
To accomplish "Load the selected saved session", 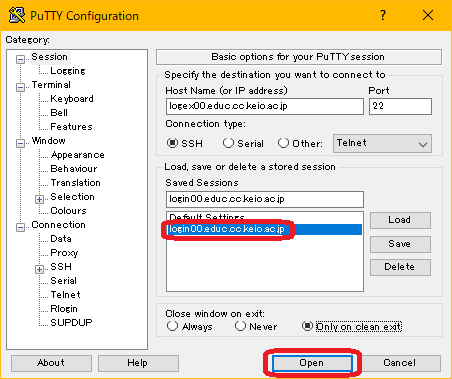I will click(400, 220).
